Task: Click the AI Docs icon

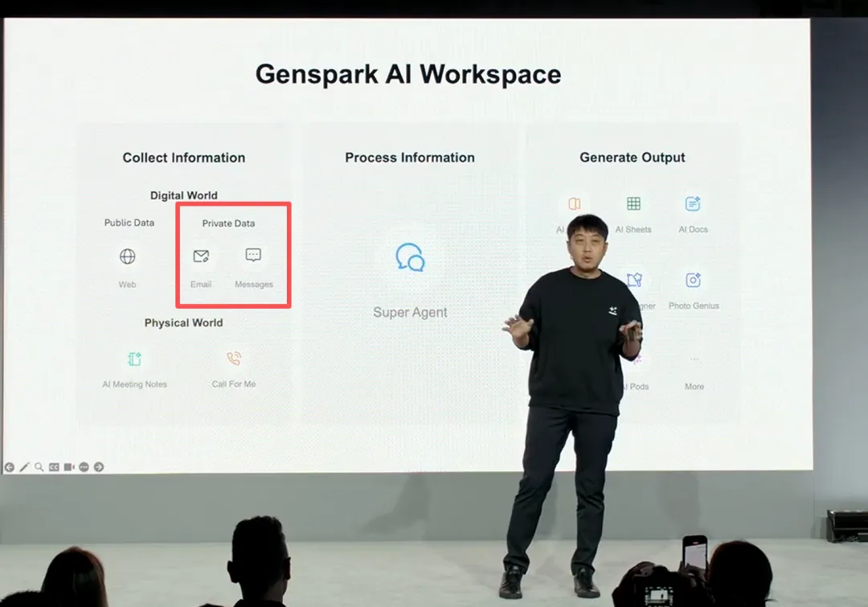Action: pos(693,204)
